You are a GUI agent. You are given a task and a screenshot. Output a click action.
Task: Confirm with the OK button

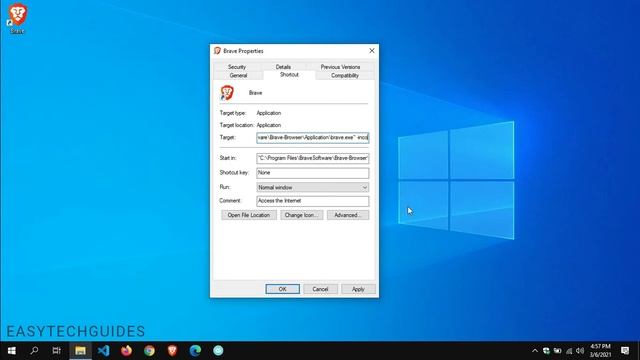[282, 289]
